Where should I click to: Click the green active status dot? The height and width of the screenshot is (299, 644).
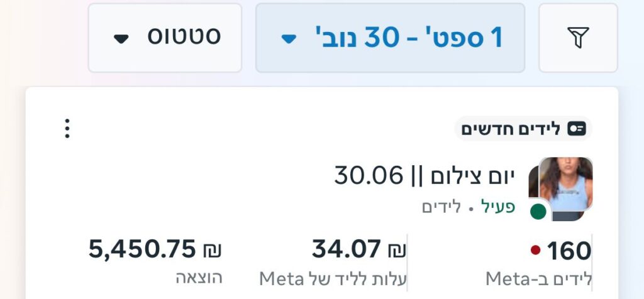coord(538,211)
